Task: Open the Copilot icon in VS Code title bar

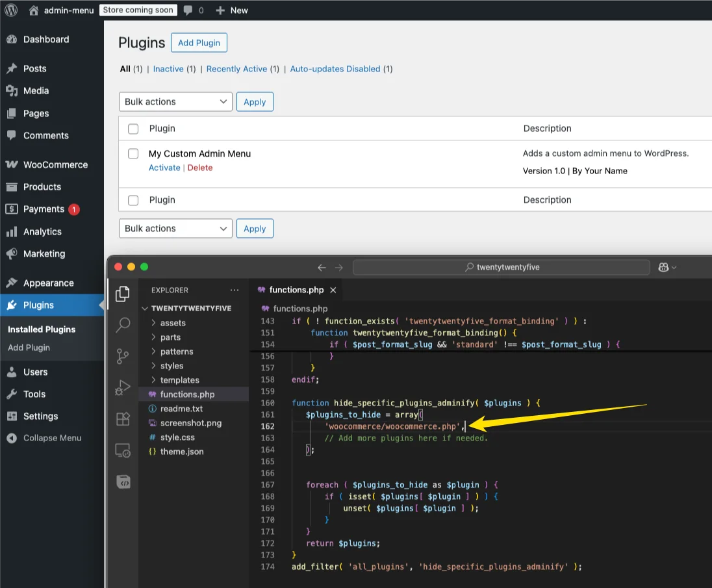Action: pyautogui.click(x=663, y=268)
